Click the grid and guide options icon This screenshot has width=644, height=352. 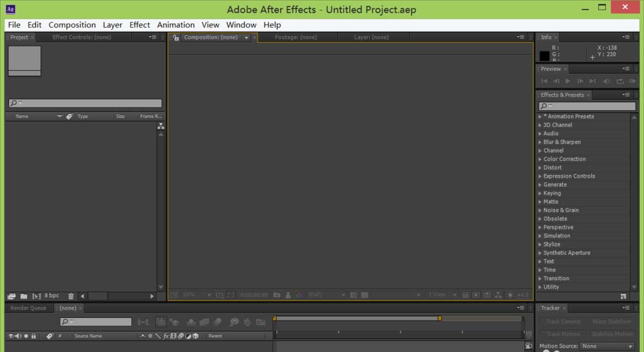220,295
